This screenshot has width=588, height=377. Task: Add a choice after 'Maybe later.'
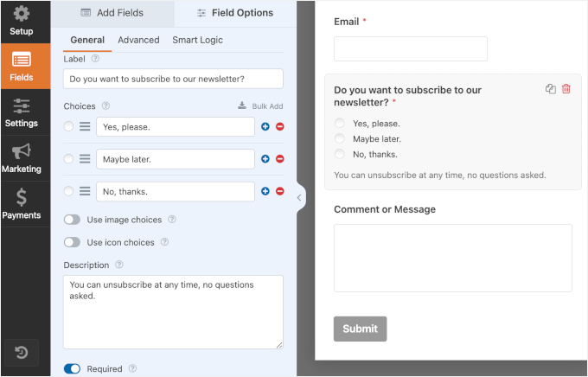(x=265, y=159)
